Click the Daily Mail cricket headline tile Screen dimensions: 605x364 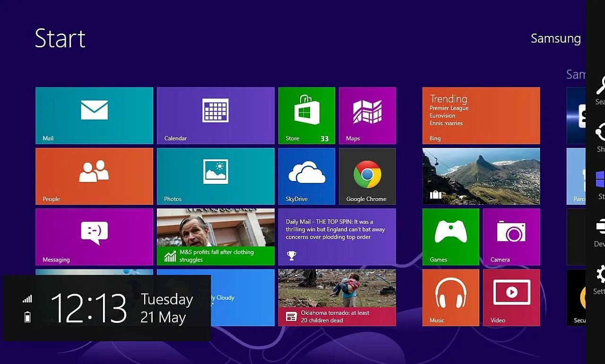pyautogui.click(x=337, y=236)
